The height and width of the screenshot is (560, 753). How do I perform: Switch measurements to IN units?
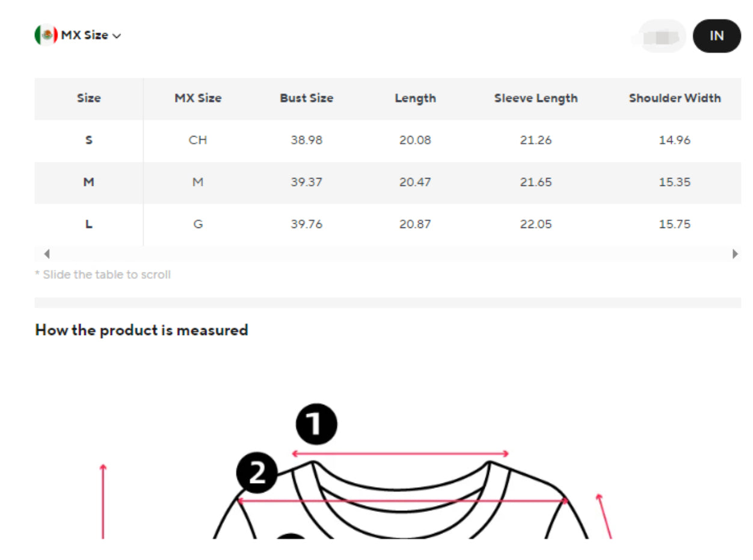pyautogui.click(x=716, y=36)
